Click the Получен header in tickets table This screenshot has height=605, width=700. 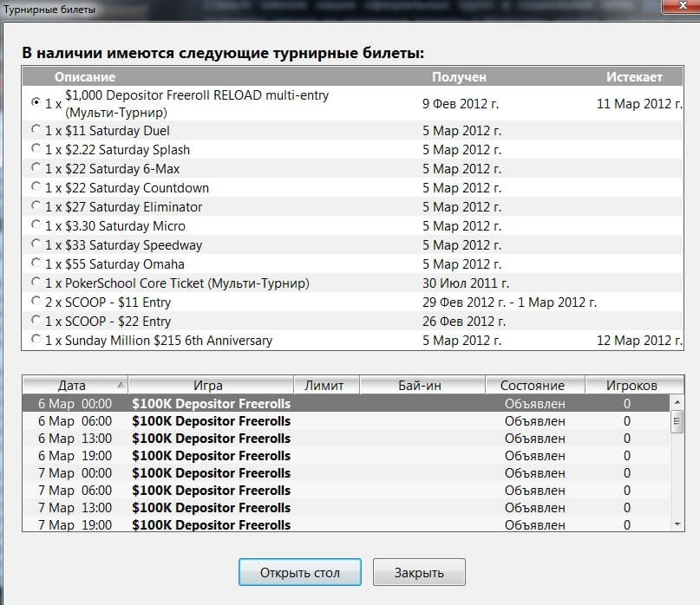click(x=459, y=77)
